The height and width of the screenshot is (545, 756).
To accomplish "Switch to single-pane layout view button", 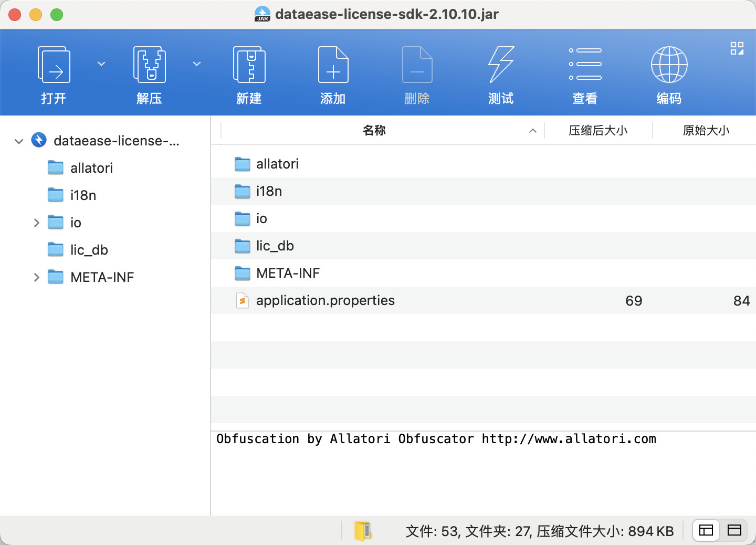I will coord(734,530).
